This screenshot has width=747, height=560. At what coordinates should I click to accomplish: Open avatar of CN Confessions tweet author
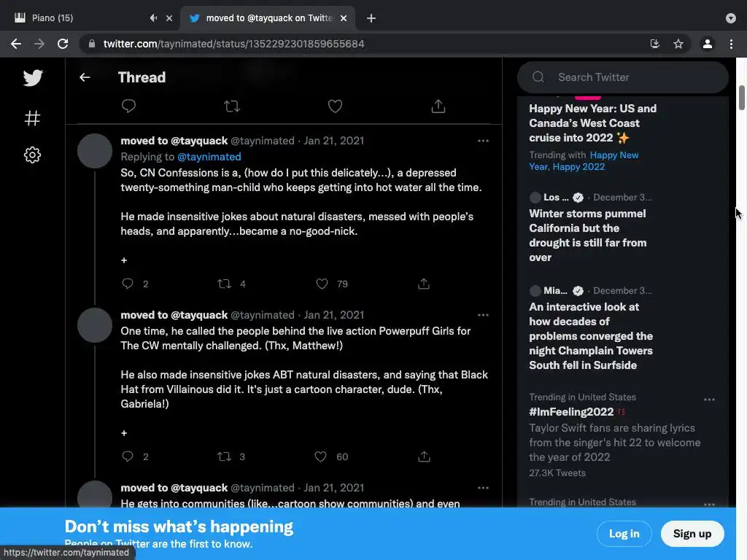coord(95,151)
